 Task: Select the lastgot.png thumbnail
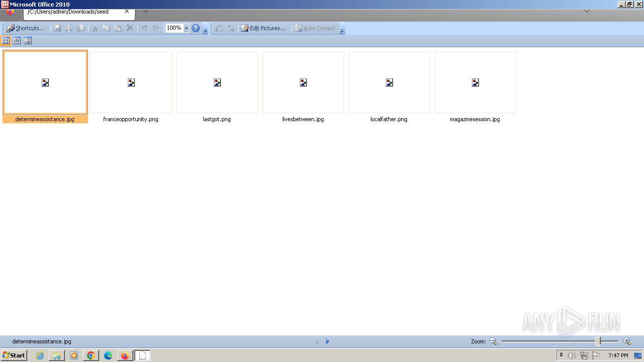217,82
